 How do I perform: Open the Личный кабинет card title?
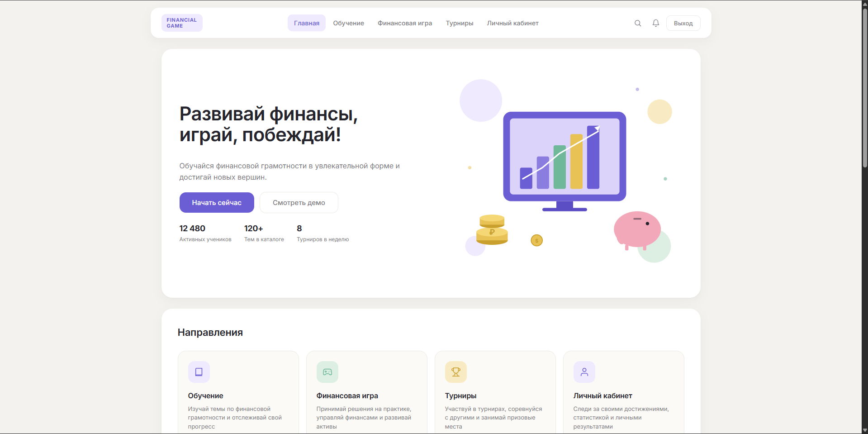point(603,396)
